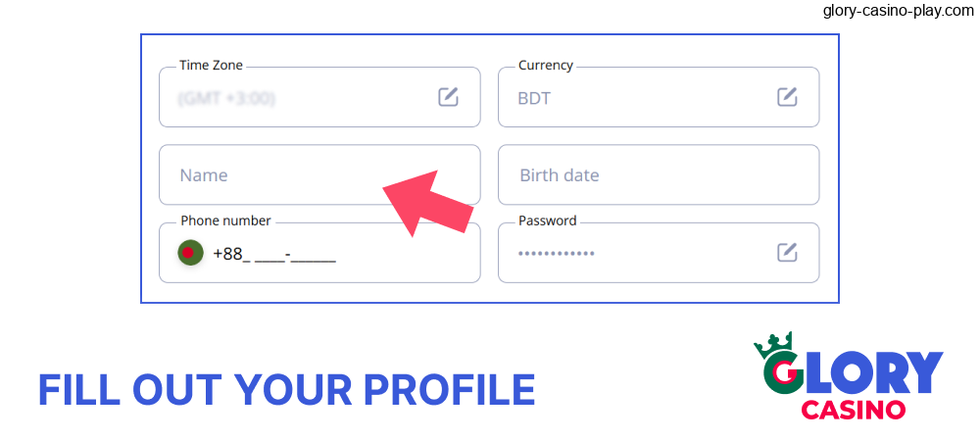Click the "Password" field label
This screenshot has width=980, height=441.
pyautogui.click(x=548, y=221)
